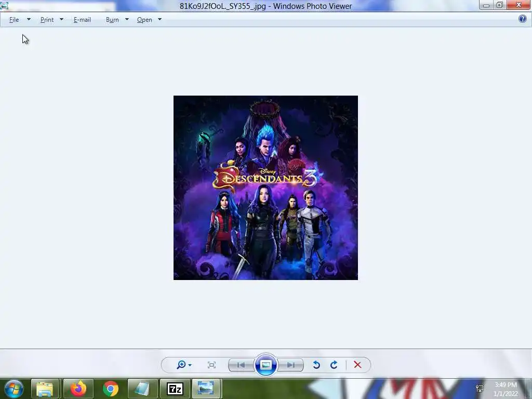Minimize the Photo Viewer window
The width and height of the screenshot is (532, 399).
point(486,5)
